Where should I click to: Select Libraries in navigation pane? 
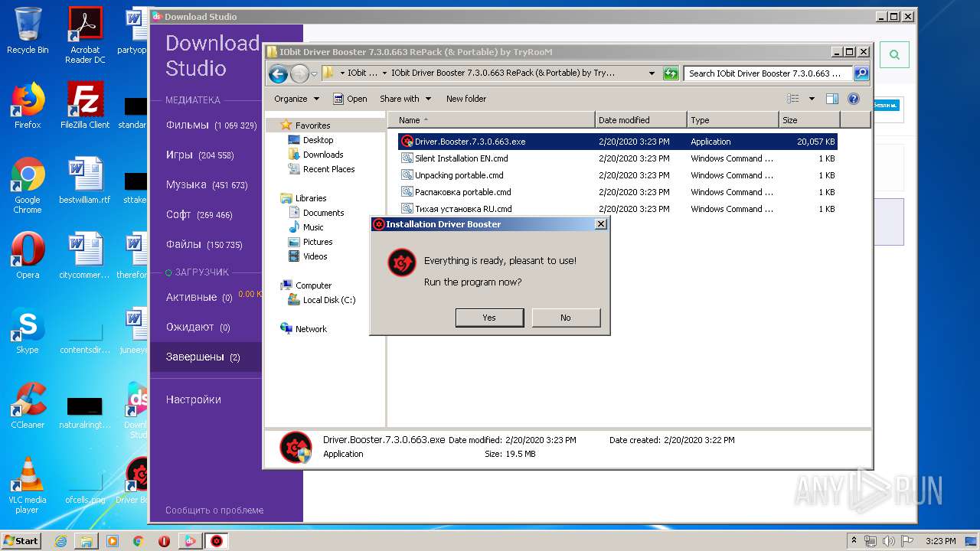304,198
